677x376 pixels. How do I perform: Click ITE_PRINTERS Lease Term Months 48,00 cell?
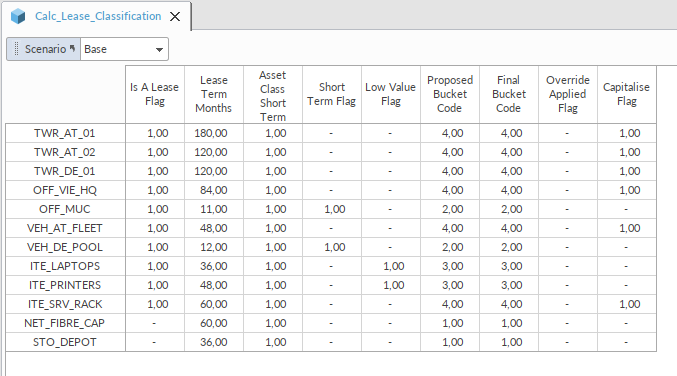tap(214, 285)
